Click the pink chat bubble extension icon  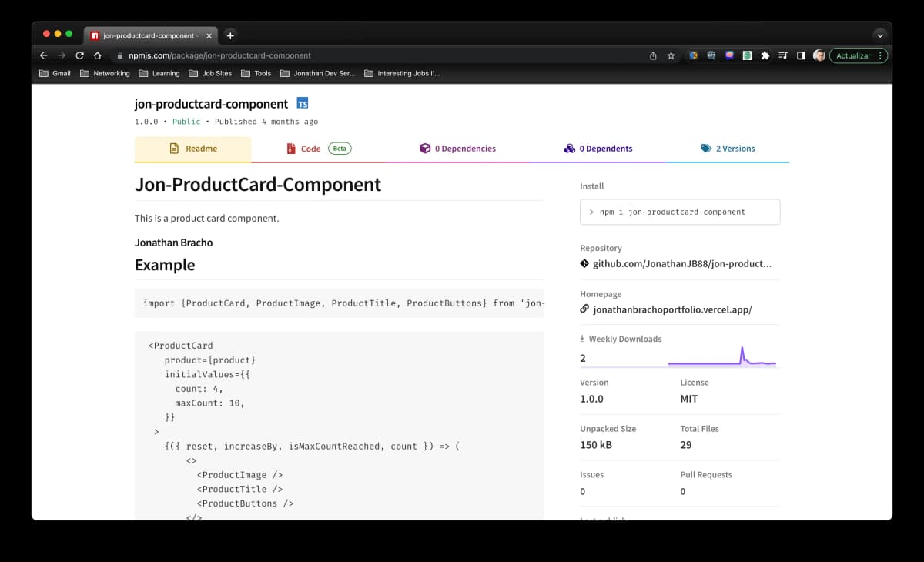729,55
